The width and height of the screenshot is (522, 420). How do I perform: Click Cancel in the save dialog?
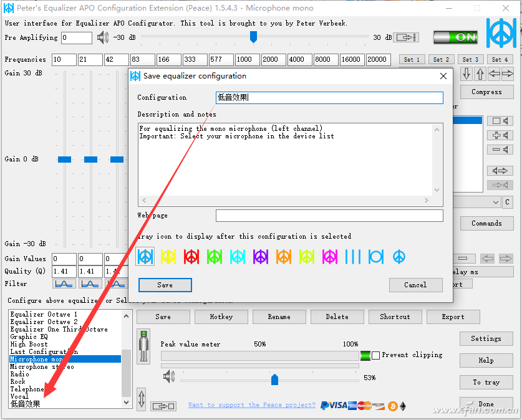(x=415, y=285)
